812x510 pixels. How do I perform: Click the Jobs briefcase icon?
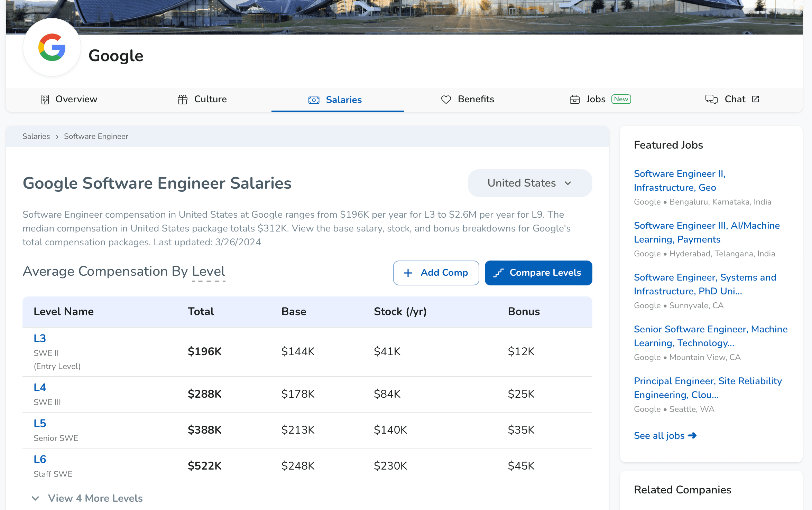click(574, 100)
